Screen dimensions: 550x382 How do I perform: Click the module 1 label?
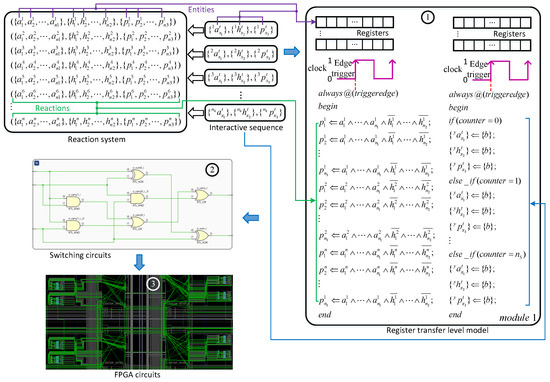click(518, 318)
